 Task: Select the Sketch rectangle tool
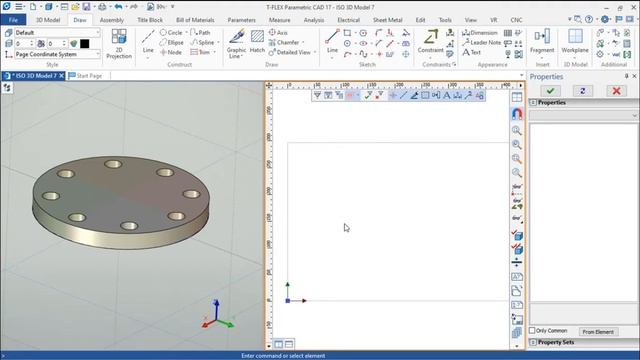(347, 33)
